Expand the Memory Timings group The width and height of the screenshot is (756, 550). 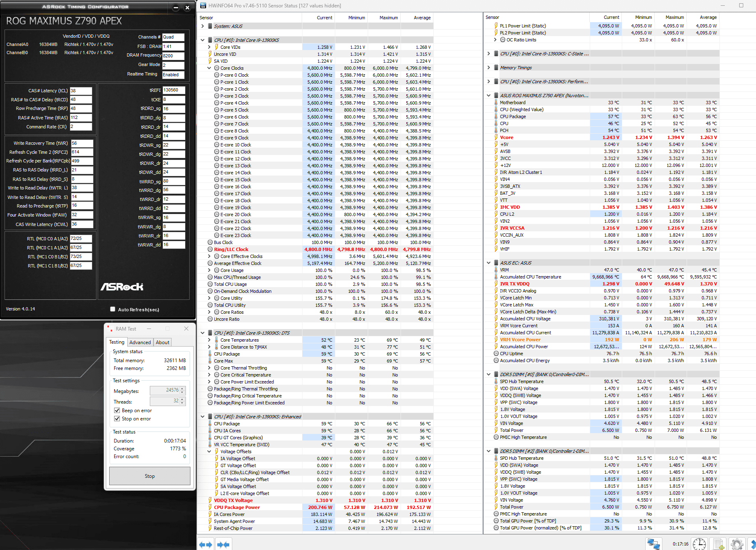click(x=488, y=68)
